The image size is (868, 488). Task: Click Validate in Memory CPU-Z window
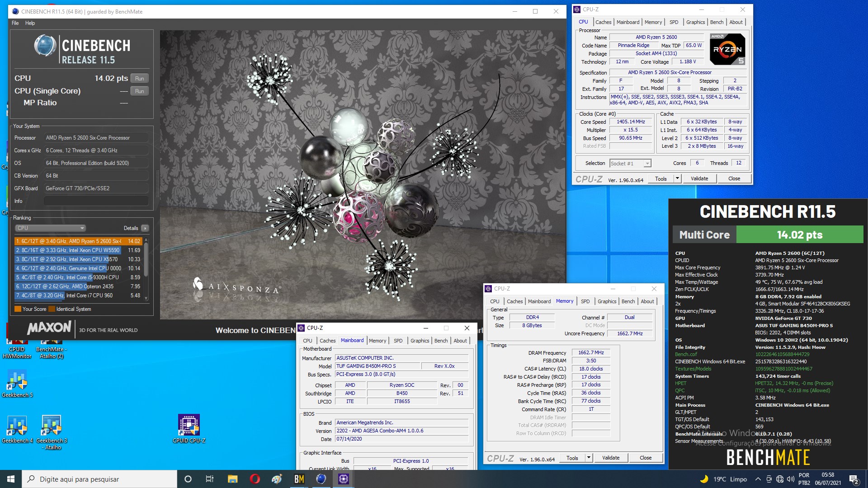(611, 458)
